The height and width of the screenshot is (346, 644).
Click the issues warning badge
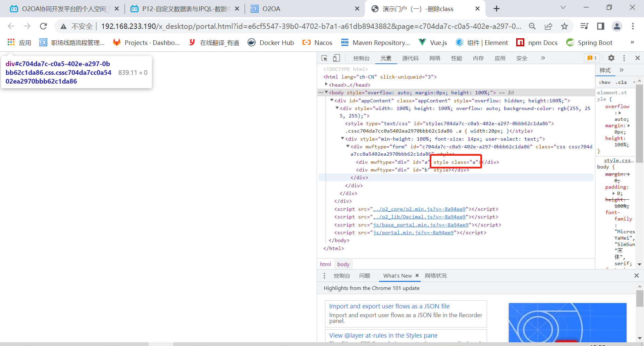[592, 58]
